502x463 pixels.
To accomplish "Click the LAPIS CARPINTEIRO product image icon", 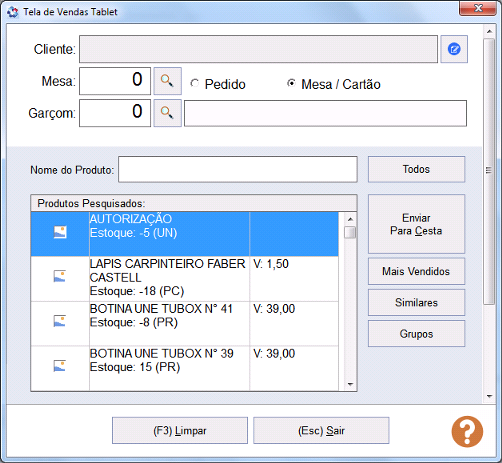I will 60,276.
